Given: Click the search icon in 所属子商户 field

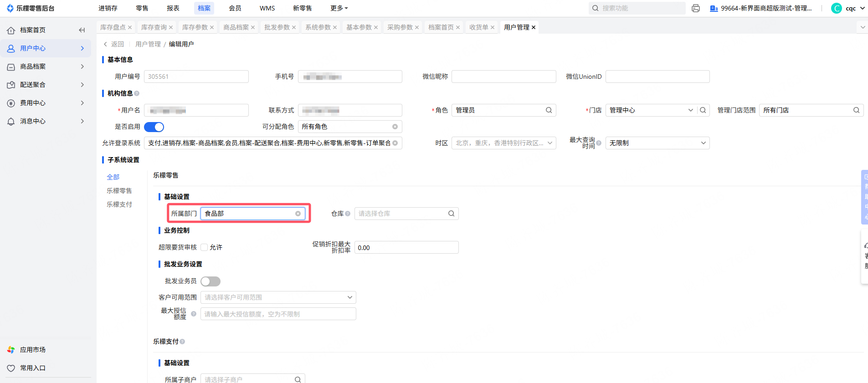Looking at the screenshot, I should [298, 379].
